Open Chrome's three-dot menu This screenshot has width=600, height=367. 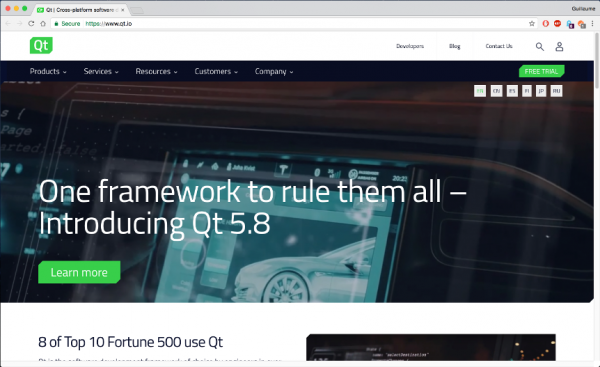(x=592, y=24)
